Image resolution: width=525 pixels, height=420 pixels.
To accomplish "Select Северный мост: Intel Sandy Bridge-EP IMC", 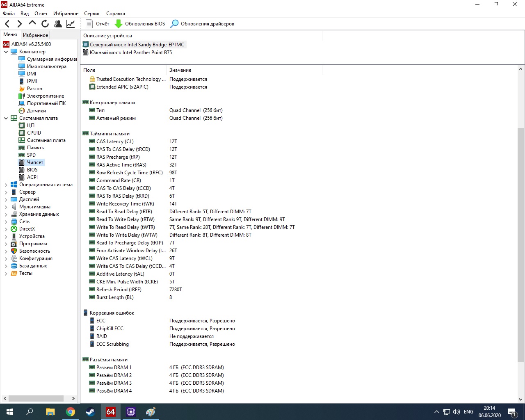I will point(134,45).
